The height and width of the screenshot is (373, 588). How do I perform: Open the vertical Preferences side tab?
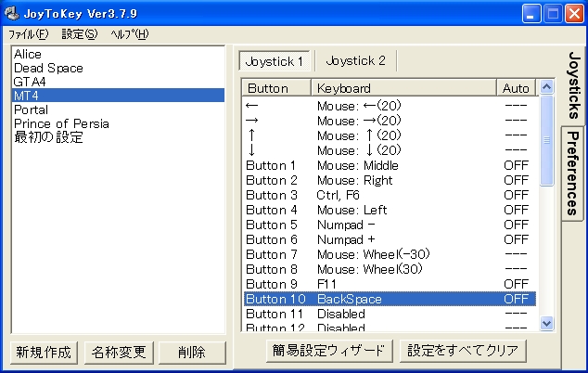coord(572,173)
